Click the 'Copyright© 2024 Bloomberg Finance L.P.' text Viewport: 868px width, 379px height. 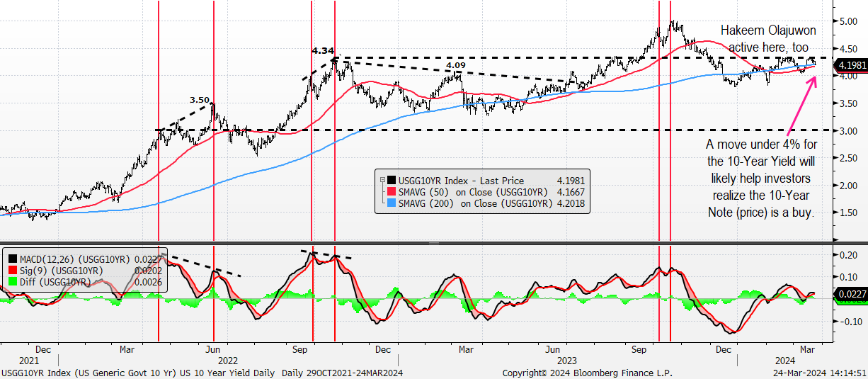point(587,373)
